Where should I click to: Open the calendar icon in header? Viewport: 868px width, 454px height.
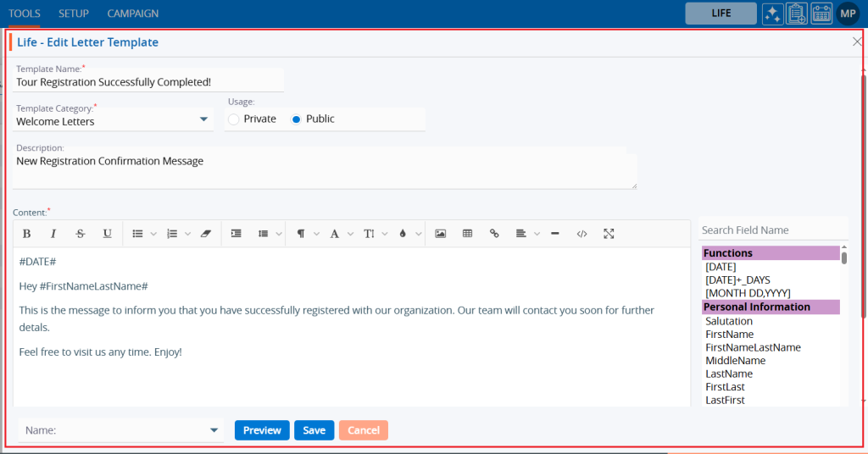pyautogui.click(x=821, y=14)
